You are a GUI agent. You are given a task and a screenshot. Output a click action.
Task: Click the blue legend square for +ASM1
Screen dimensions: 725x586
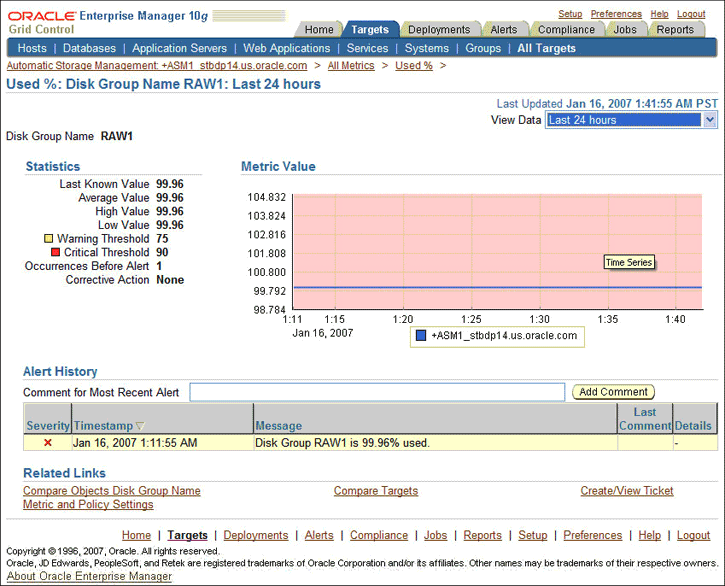421,336
